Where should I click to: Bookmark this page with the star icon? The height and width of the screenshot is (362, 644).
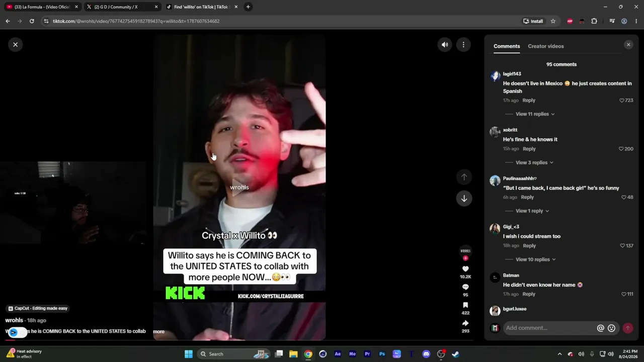[x=553, y=21]
